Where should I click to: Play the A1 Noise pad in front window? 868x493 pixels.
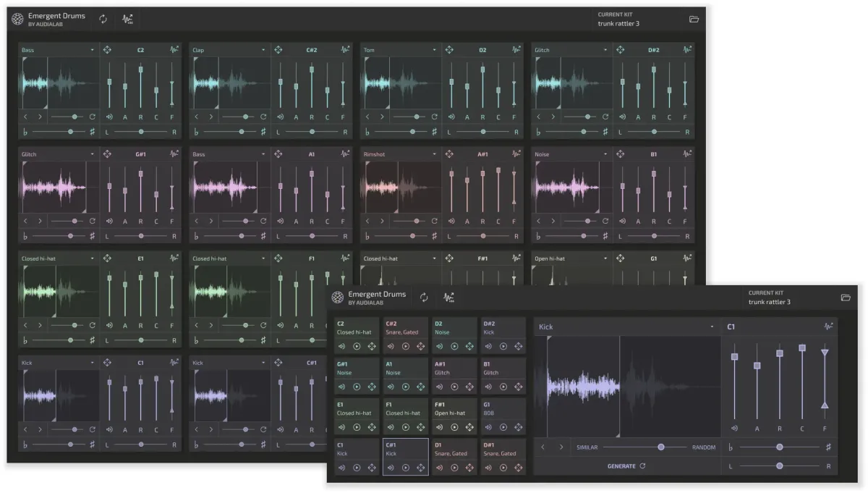pyautogui.click(x=405, y=387)
